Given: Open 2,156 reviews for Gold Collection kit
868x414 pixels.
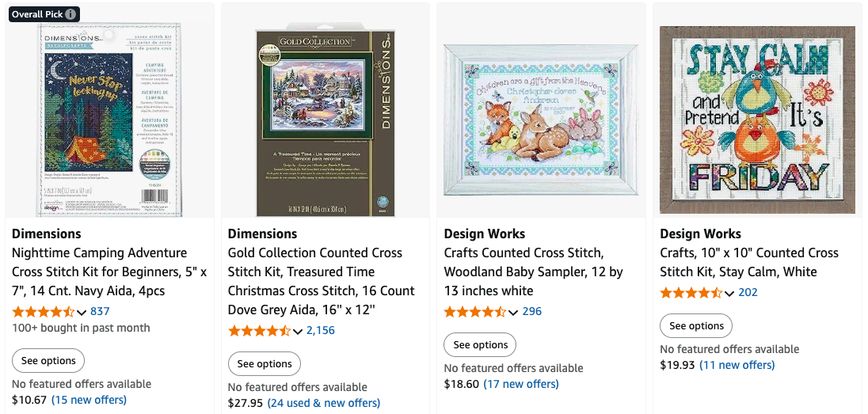Looking at the screenshot, I should 321,330.
